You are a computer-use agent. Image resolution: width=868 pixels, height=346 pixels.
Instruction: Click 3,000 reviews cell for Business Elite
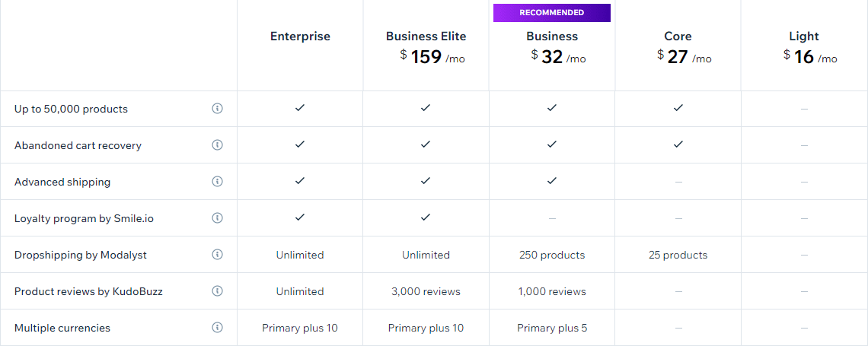426,291
